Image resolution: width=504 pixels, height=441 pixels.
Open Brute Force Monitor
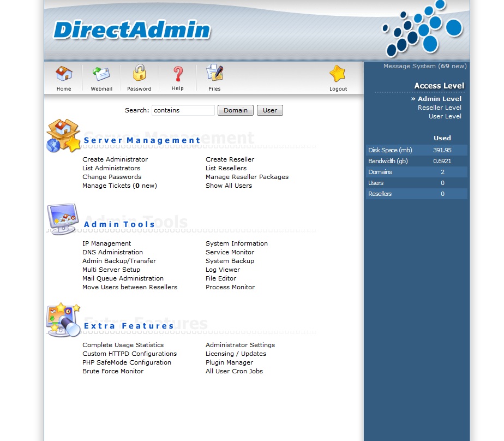point(113,371)
